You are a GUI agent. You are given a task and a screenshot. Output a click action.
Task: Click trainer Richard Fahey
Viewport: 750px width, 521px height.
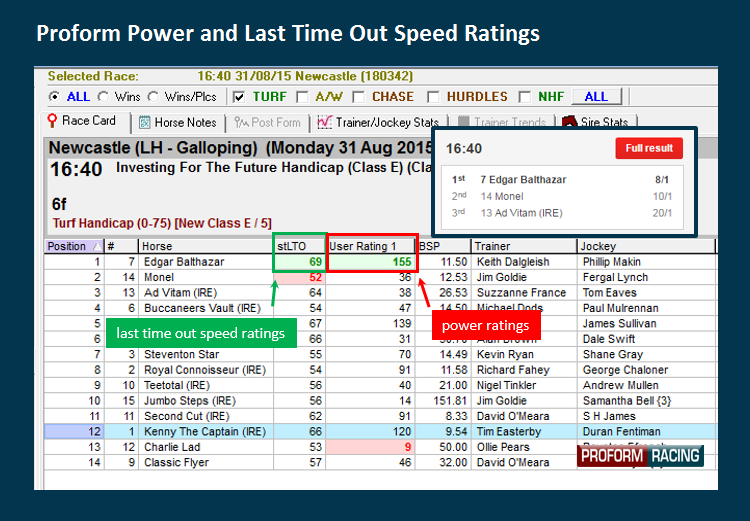point(513,370)
